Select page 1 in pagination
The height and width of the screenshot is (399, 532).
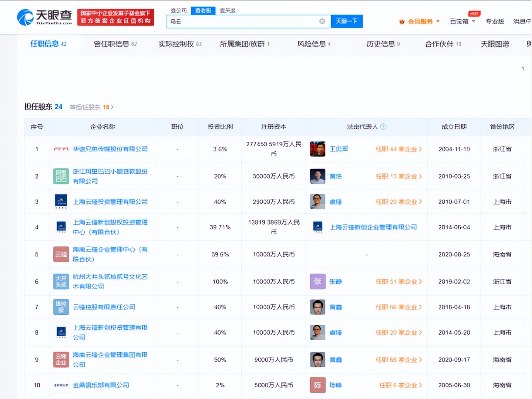tap(522, 68)
